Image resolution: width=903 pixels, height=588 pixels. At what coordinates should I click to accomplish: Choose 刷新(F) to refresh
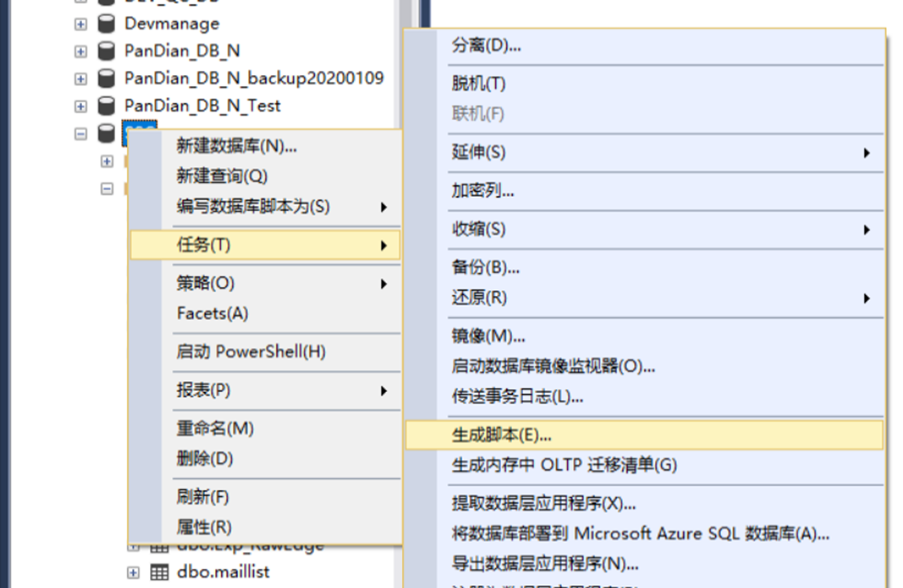(x=265, y=496)
